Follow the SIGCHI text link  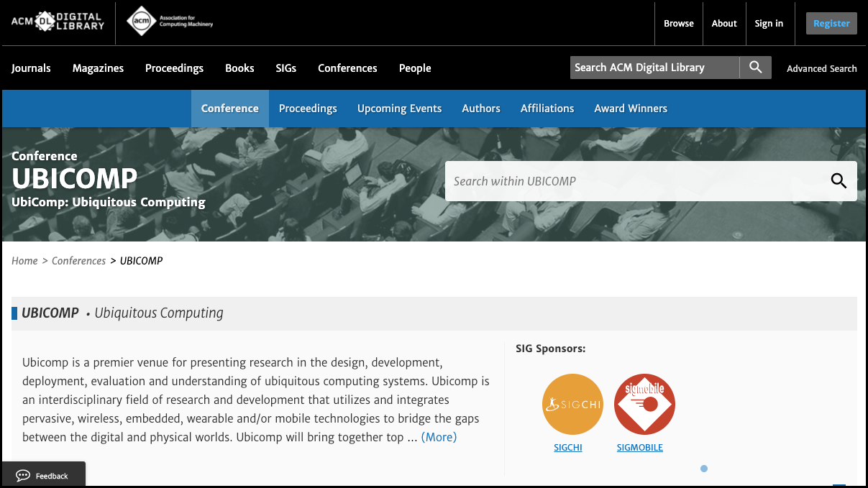click(x=568, y=448)
